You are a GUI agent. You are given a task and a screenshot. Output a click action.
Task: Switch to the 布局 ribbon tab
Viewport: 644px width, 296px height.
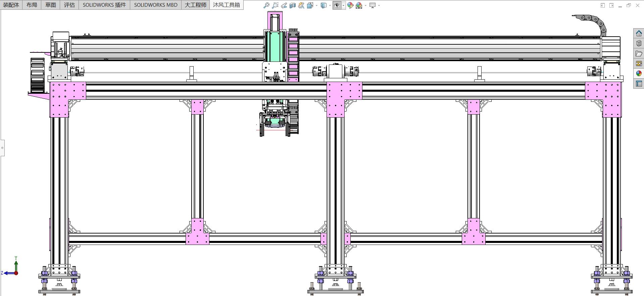pyautogui.click(x=32, y=5)
